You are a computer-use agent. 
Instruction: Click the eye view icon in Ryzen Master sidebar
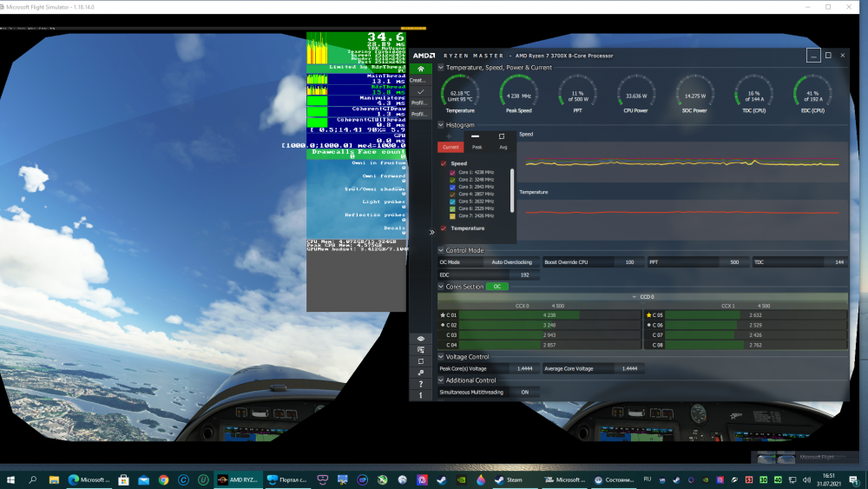click(421, 339)
